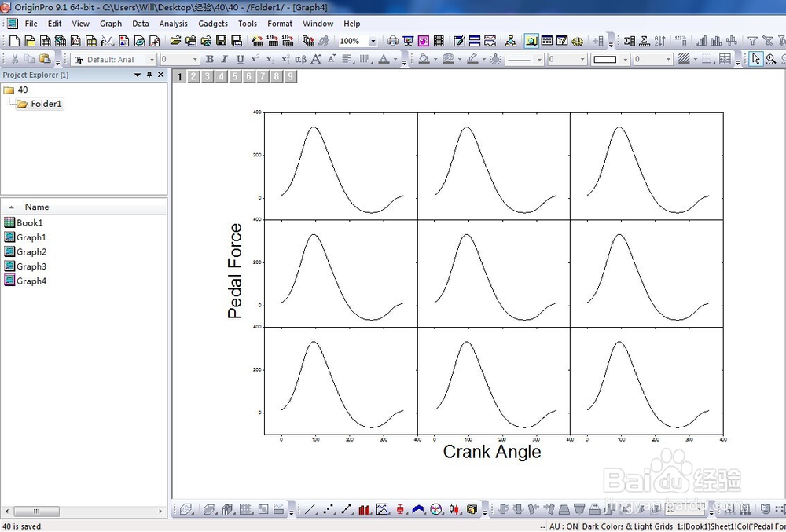The width and height of the screenshot is (786, 532).
Task: Open the zoom 100% dropdown
Action: (373, 41)
